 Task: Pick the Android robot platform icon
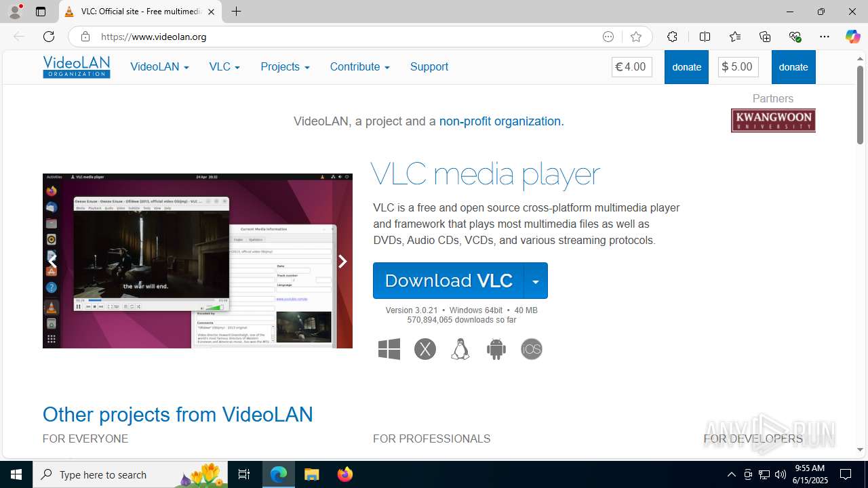(496, 349)
